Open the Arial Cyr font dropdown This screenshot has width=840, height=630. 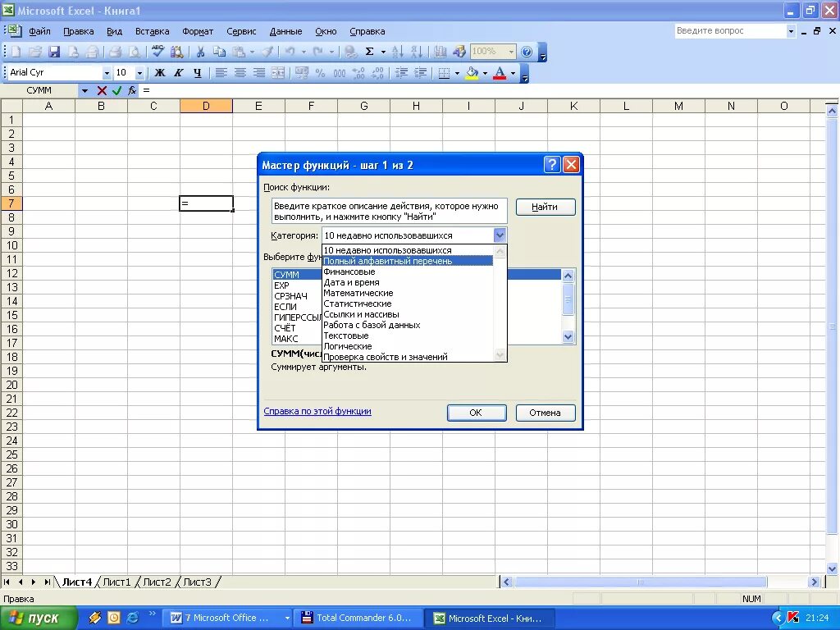click(107, 73)
